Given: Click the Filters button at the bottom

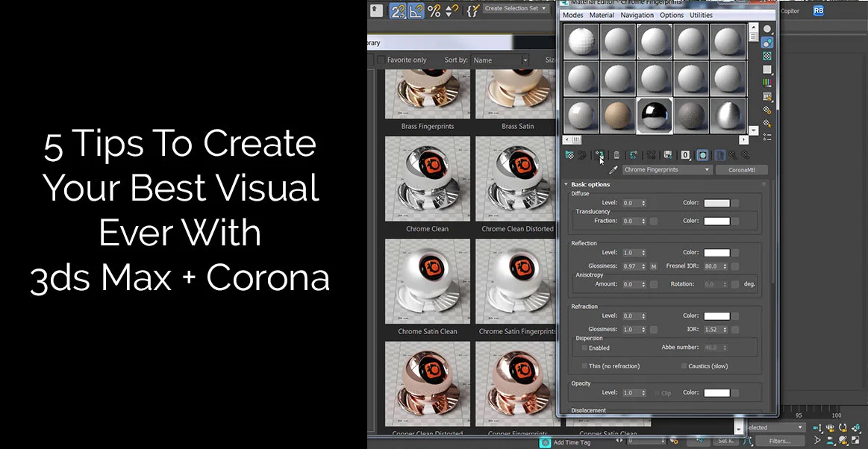Looking at the screenshot, I should (779, 441).
